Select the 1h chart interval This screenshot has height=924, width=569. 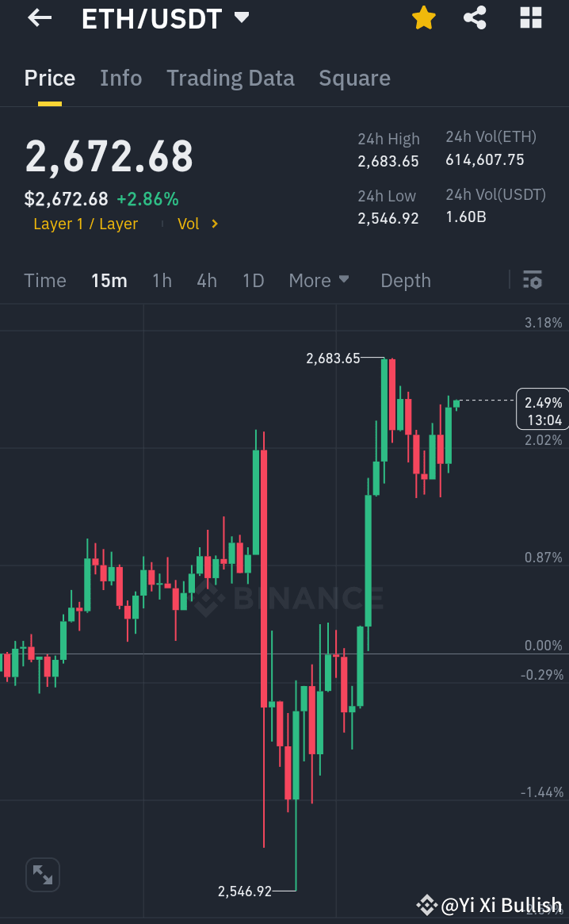[162, 280]
